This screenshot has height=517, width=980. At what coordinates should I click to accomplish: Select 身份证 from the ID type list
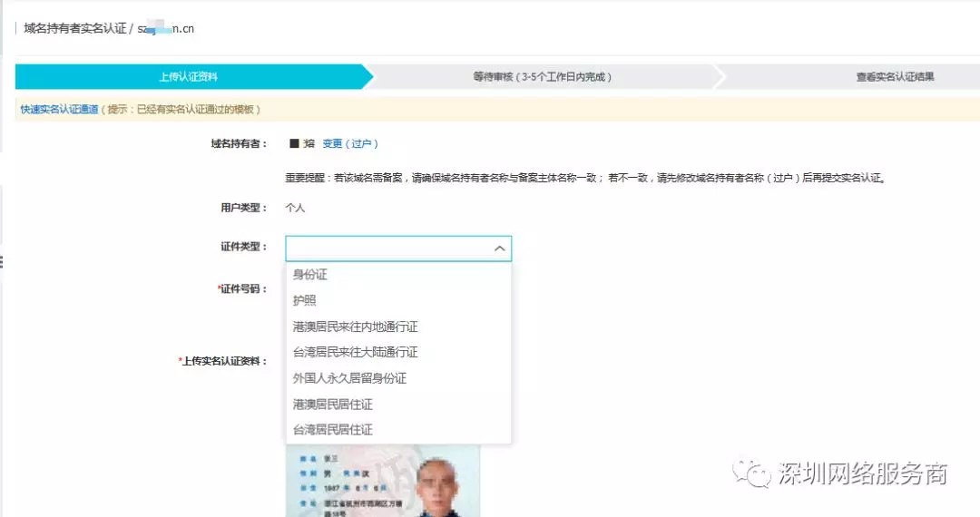[x=310, y=275]
